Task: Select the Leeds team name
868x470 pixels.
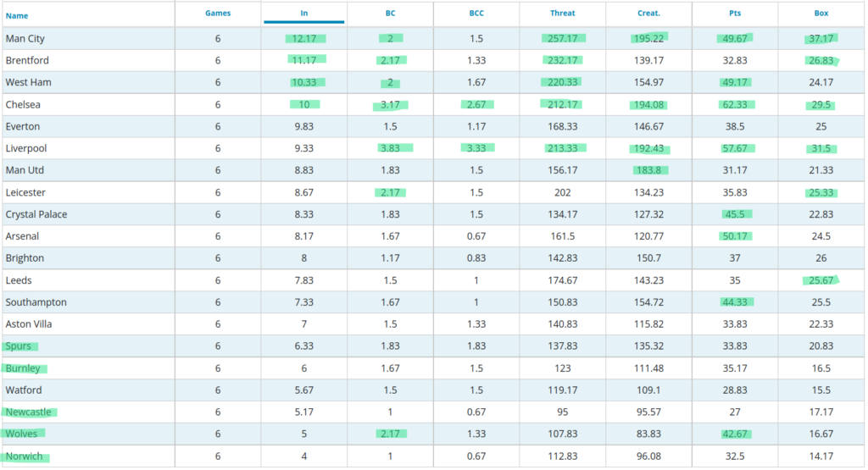Action: point(19,280)
